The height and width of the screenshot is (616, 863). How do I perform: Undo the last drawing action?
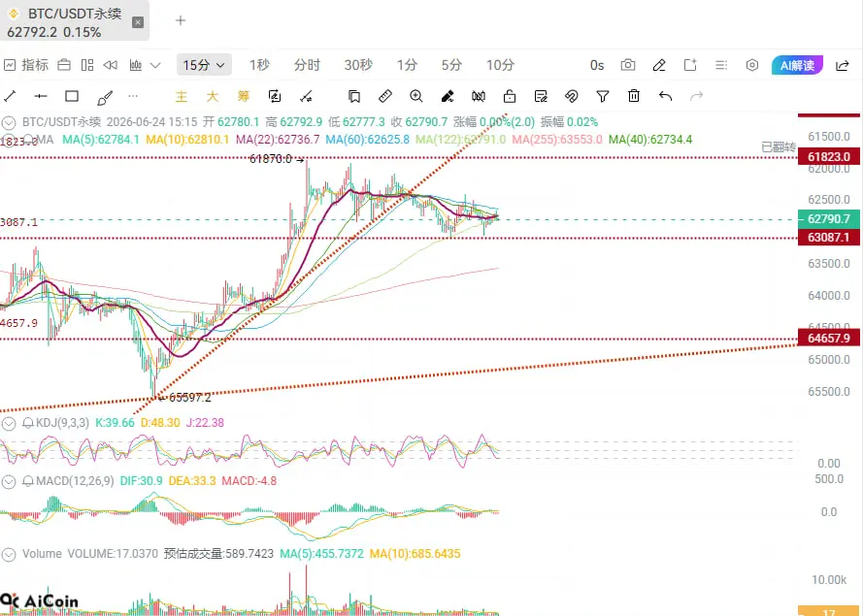(665, 96)
